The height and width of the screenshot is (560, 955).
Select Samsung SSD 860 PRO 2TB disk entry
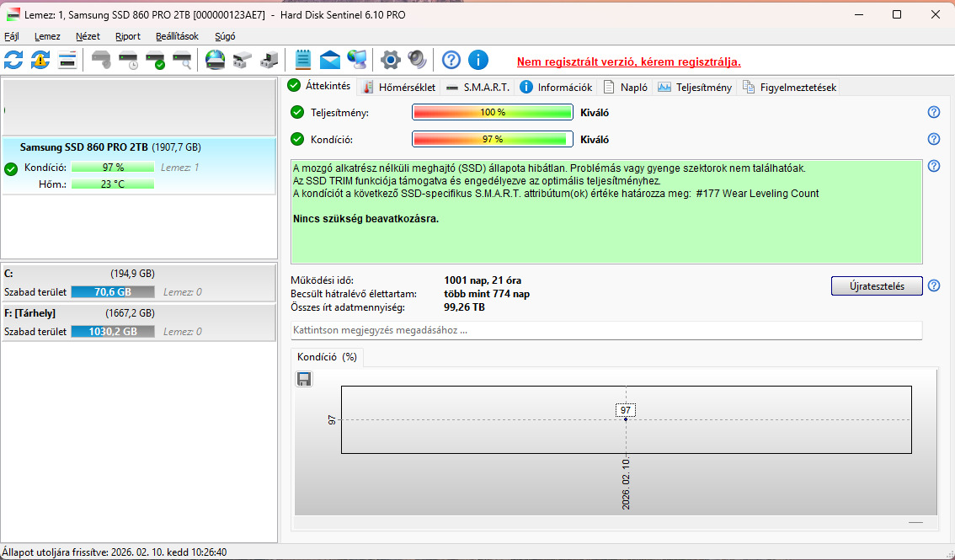tap(139, 166)
